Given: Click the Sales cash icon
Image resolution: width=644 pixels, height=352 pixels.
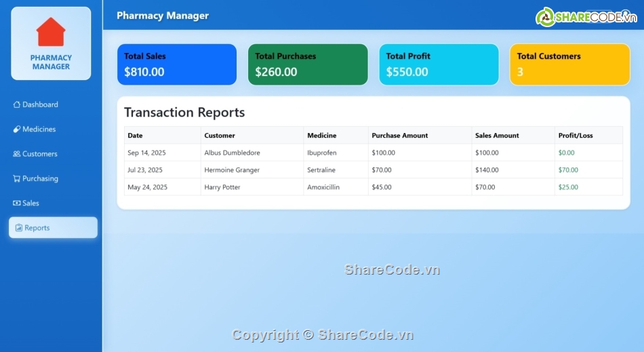Looking at the screenshot, I should pyautogui.click(x=17, y=203).
